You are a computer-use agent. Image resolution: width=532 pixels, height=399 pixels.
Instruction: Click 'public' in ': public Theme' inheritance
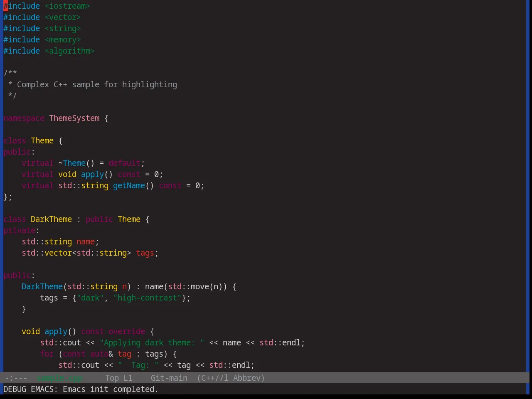pyautogui.click(x=99, y=219)
